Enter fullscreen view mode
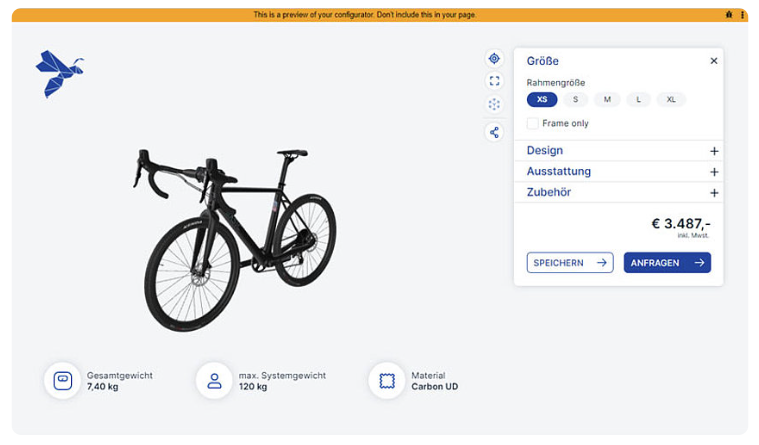The height and width of the screenshot is (445, 759). (x=494, y=81)
